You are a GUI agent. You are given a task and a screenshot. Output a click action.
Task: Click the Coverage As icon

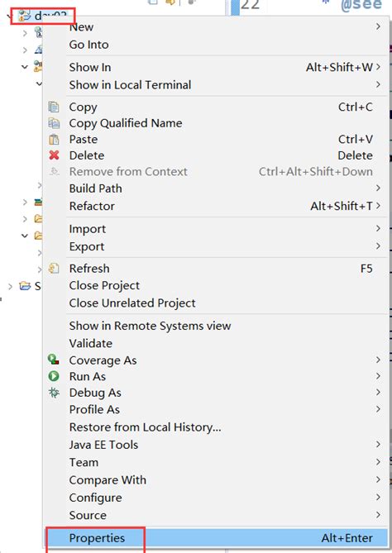(x=54, y=360)
